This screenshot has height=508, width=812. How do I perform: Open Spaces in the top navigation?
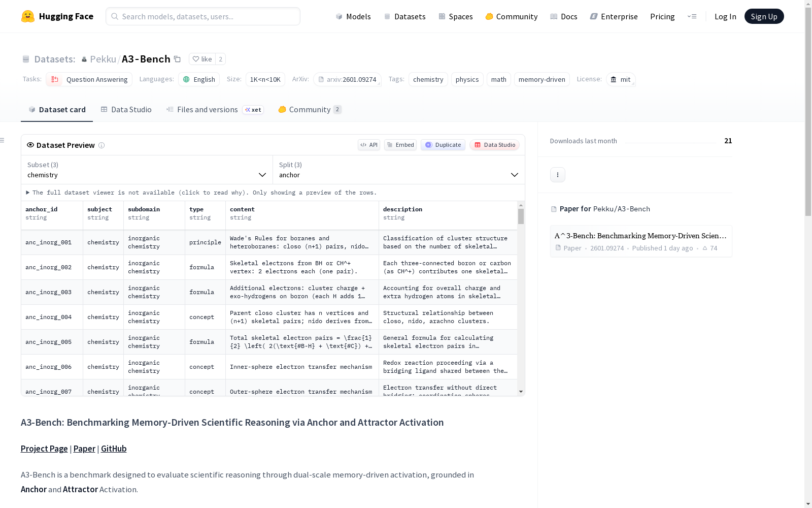(x=456, y=16)
